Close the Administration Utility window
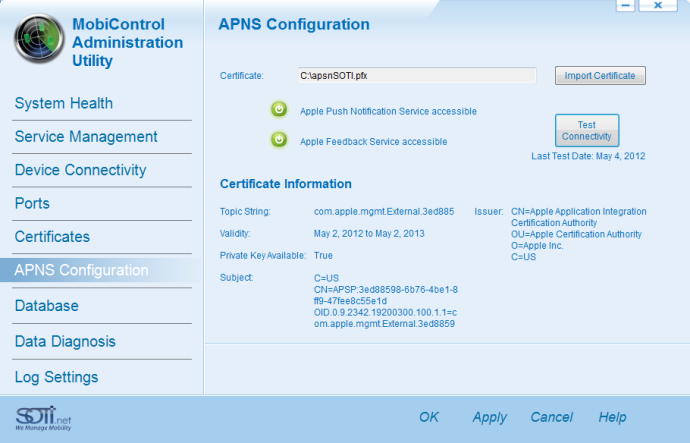The image size is (690, 443). [658, 5]
